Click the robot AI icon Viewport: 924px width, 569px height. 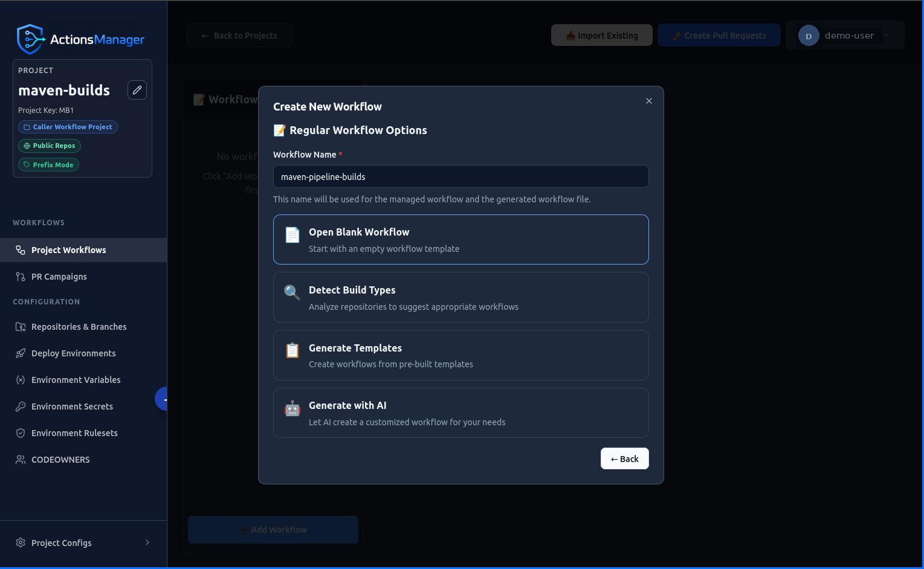(292, 408)
